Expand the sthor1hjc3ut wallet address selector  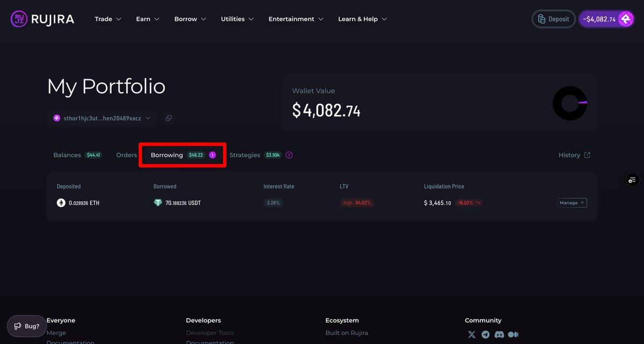[102, 118]
